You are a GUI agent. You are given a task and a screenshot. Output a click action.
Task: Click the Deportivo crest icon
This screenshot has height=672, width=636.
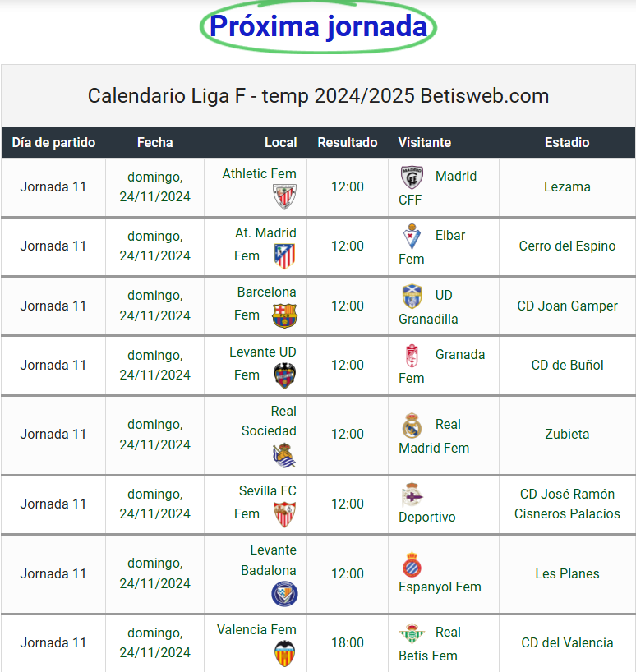[x=412, y=495]
